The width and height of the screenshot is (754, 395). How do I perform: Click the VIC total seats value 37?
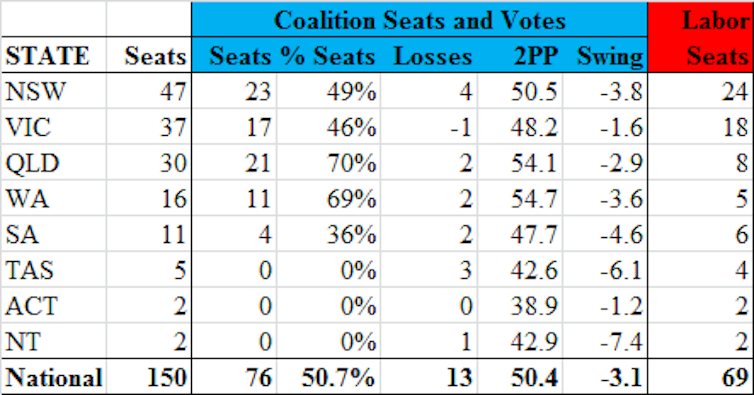(x=173, y=127)
